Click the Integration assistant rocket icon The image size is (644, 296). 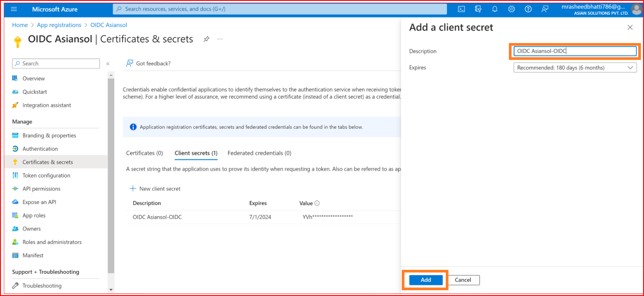[15, 105]
